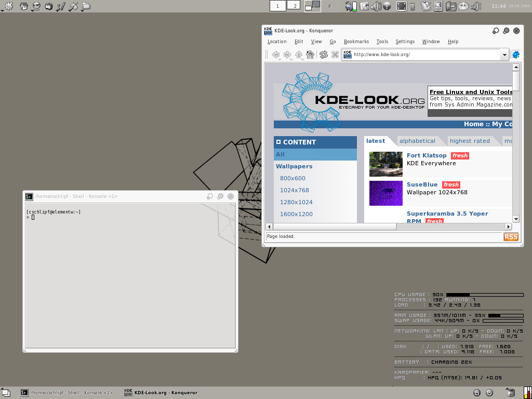The height and width of the screenshot is (399, 532).
Task: Open the Wallpapers category link
Action: coord(294,166)
